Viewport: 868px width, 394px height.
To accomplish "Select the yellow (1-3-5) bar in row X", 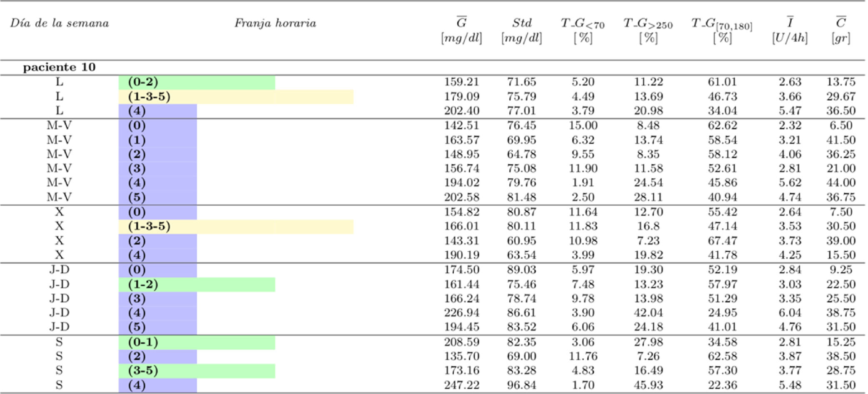I will pos(236,226).
